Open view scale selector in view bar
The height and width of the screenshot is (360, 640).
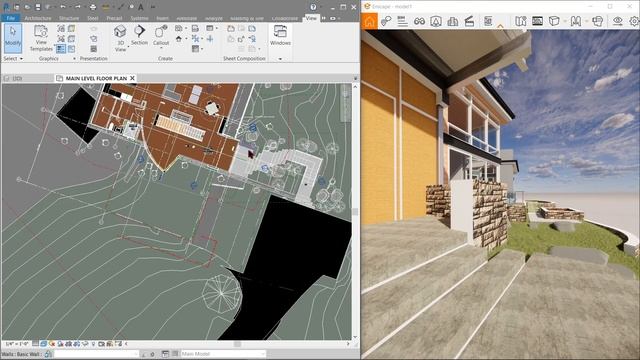coord(17,344)
